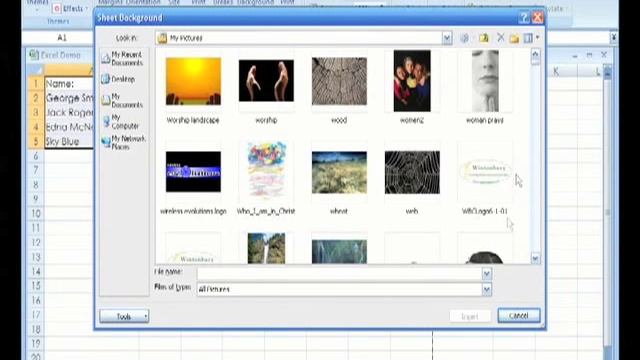Open Effects option in Themes group
Viewport: 640px width, 360px height.
point(70,9)
